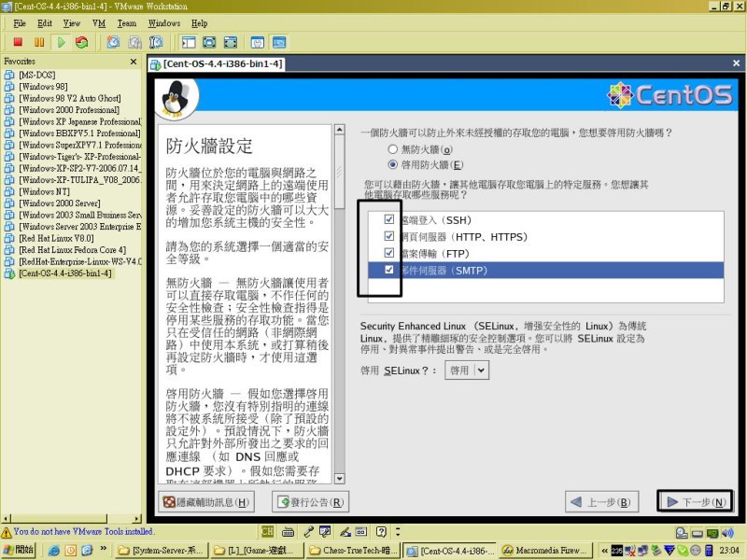The image size is (747, 560).
Task: Select the [Cent-OS-4.4-i386-bin1-4] tab
Action: click(x=217, y=63)
